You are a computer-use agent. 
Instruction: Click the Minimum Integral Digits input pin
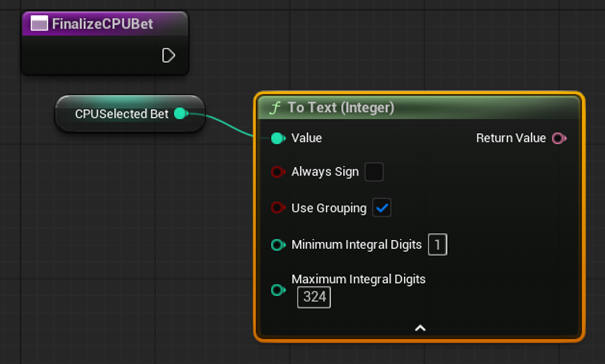click(278, 245)
